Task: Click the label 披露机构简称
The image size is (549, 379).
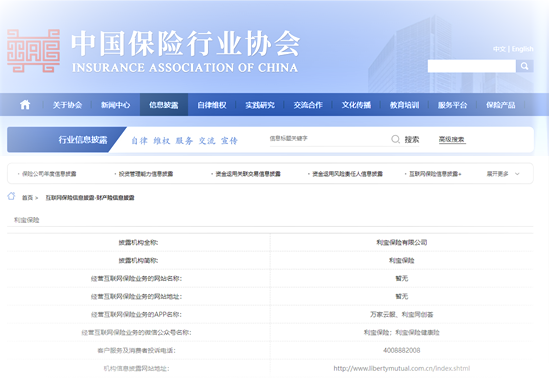Action: (138, 260)
